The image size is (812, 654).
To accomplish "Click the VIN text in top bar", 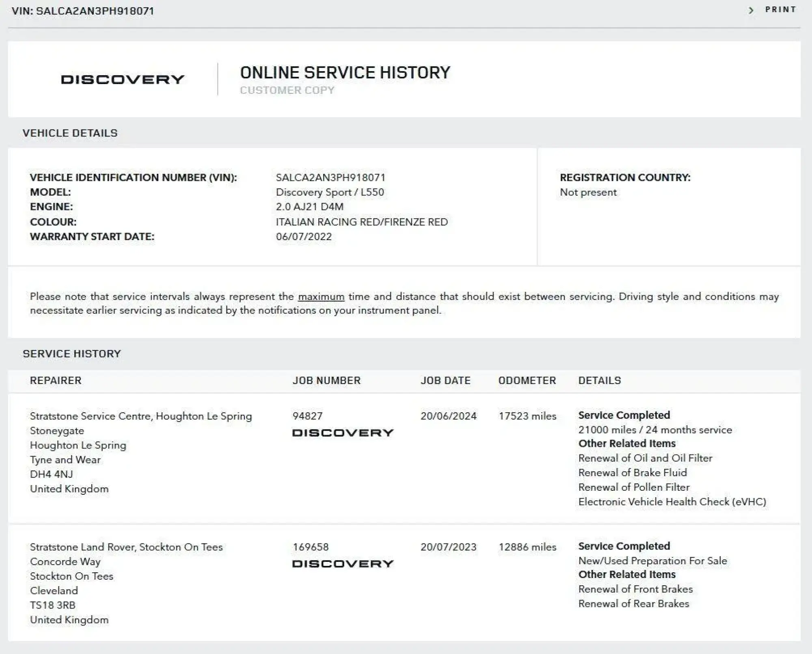I will (83, 11).
